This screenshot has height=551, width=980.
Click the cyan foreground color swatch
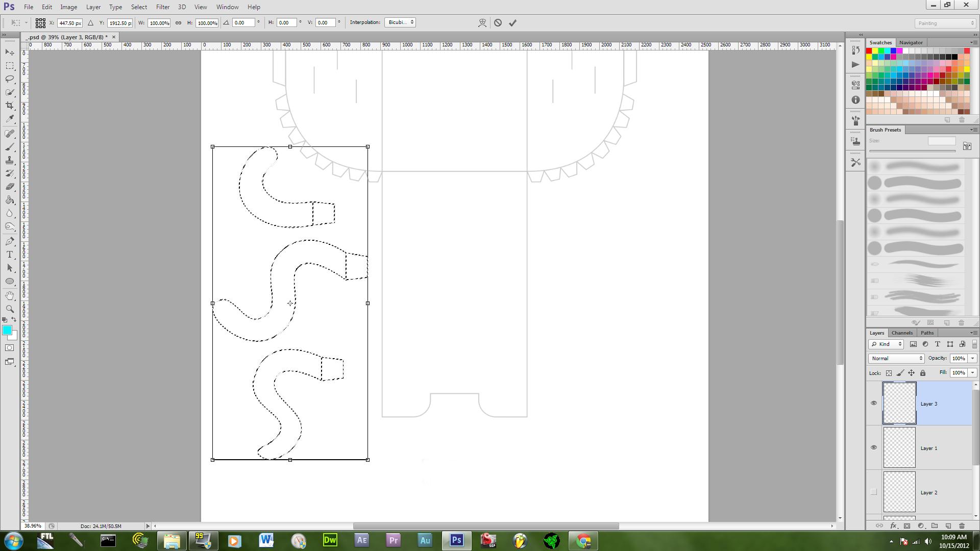pos(7,330)
